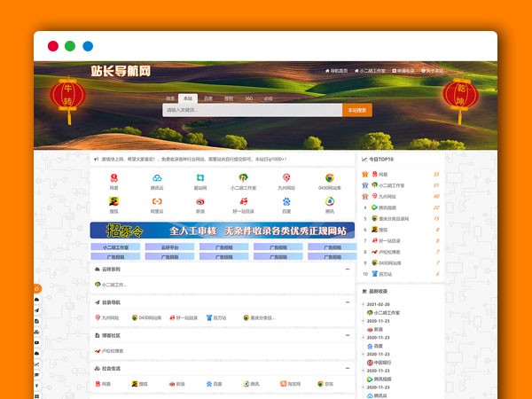
Task: Click 导航首页 in the top menu
Action: pyautogui.click(x=340, y=70)
